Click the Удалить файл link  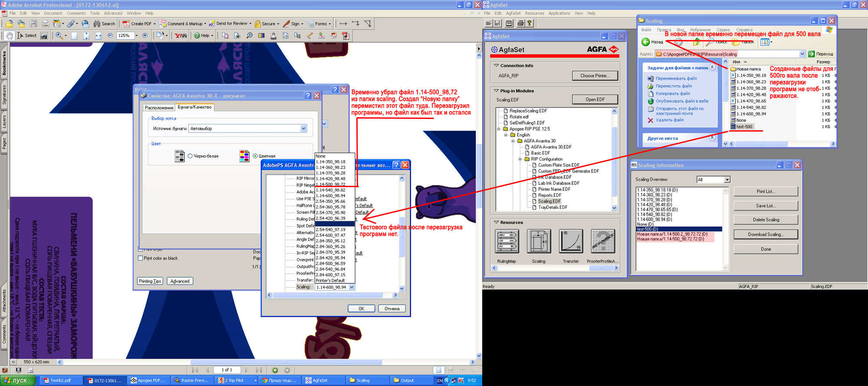click(x=669, y=120)
